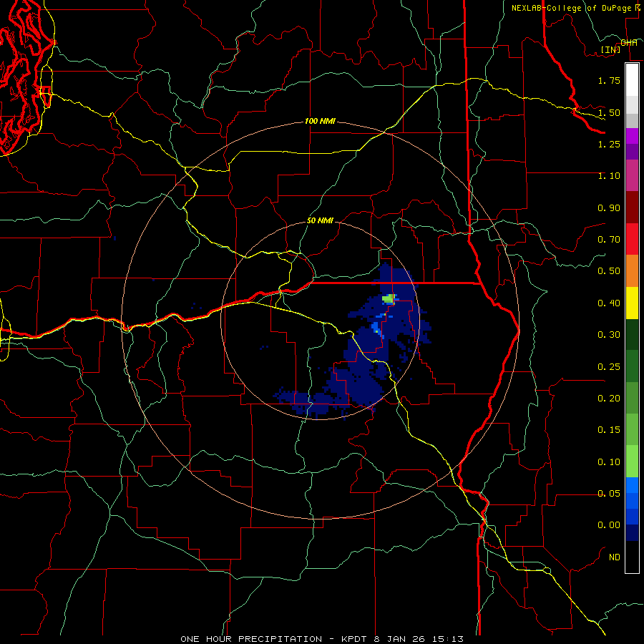Screen dimensions: 644x644
Task: Pick the black ND legend swatch
Action: tap(632, 557)
